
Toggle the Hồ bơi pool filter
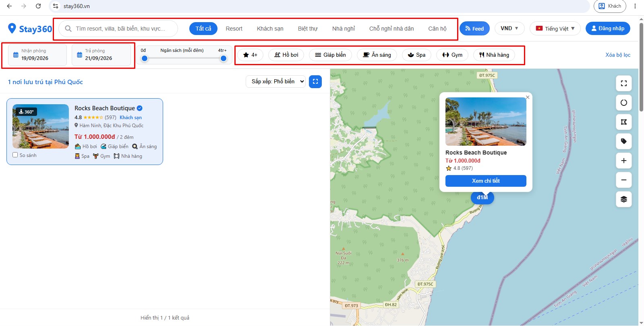(x=286, y=55)
